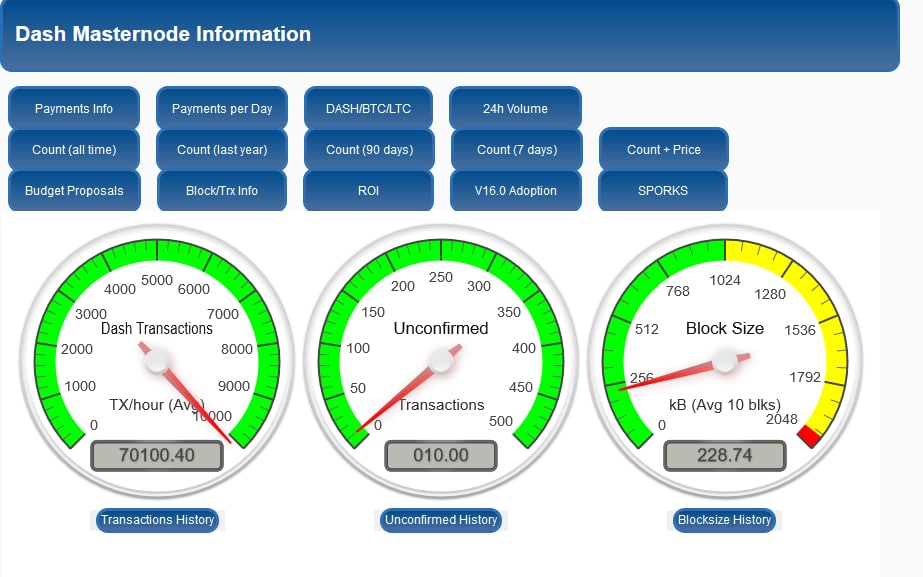This screenshot has height=577, width=923.
Task: Click the 1024 mark on Block Size gauge
Action: pos(725,280)
